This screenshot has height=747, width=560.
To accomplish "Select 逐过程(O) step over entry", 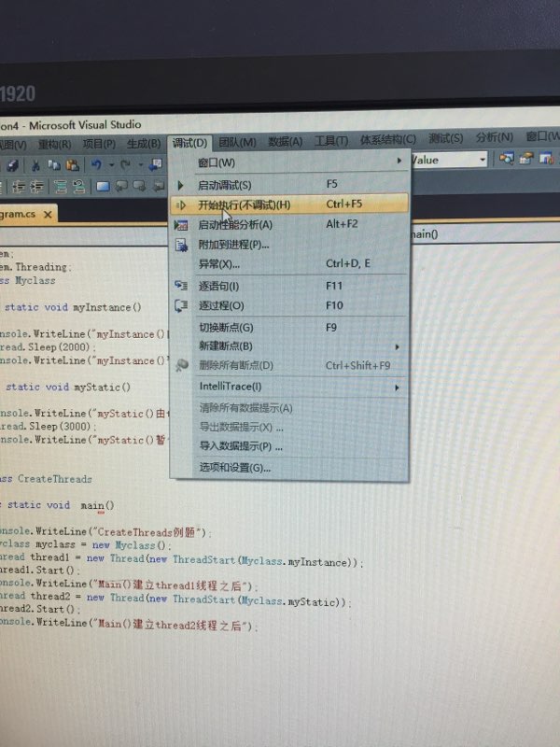I will [289, 306].
